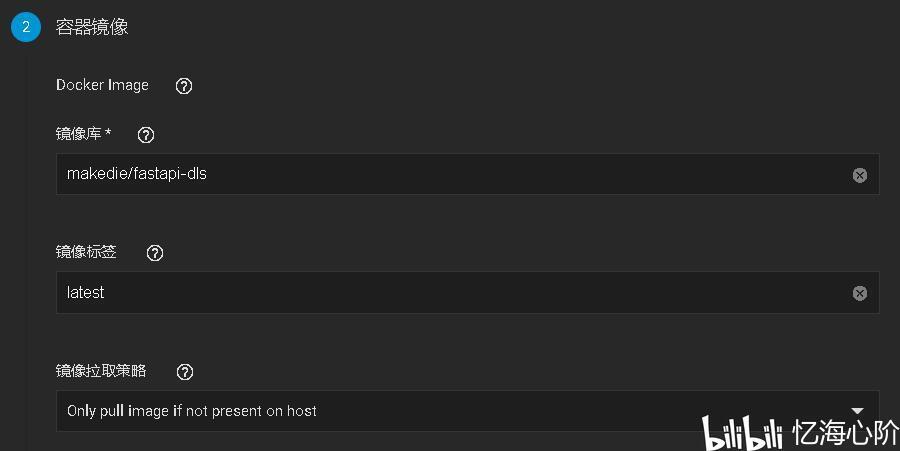Click the required asterisk after 镜像库
This screenshot has height=451, width=900.
point(108,133)
